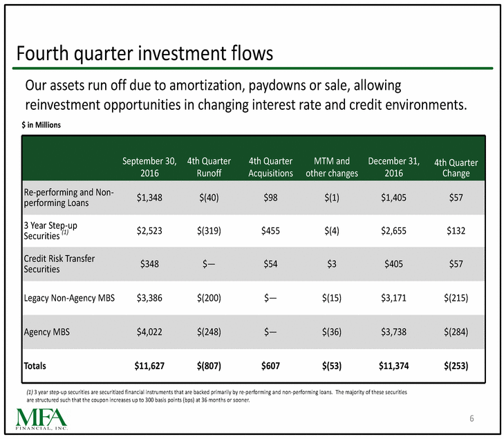Screen dimensions: 504x439
Task: Click the '$ in Millions' label
Action: pyautogui.click(x=41, y=125)
